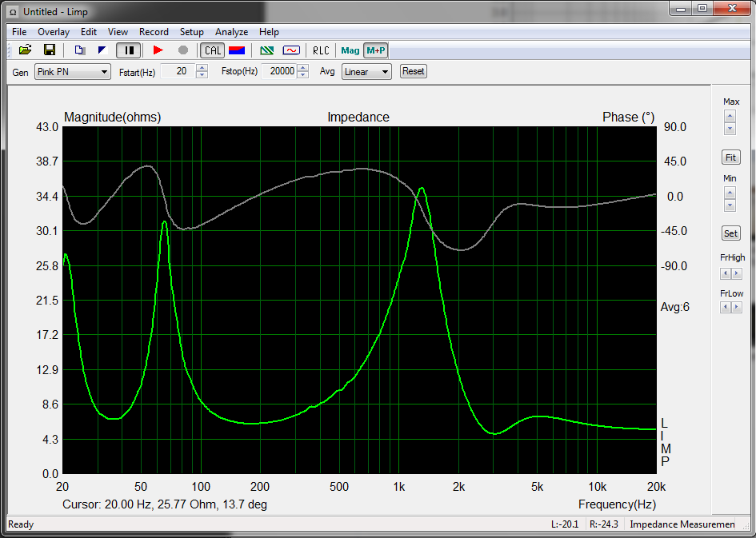Open a file with the folder icon
The width and height of the screenshot is (756, 538).
point(25,50)
